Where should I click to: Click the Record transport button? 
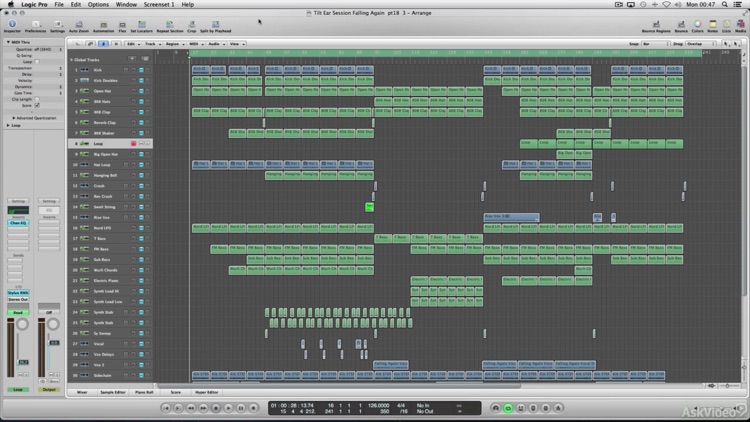pyautogui.click(x=254, y=408)
